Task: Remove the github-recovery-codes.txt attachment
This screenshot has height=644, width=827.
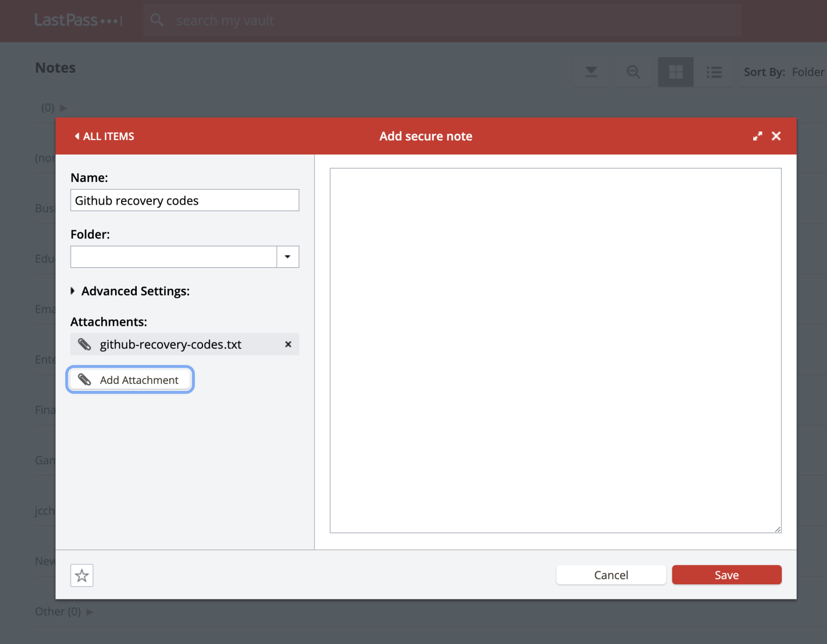Action: 288,344
